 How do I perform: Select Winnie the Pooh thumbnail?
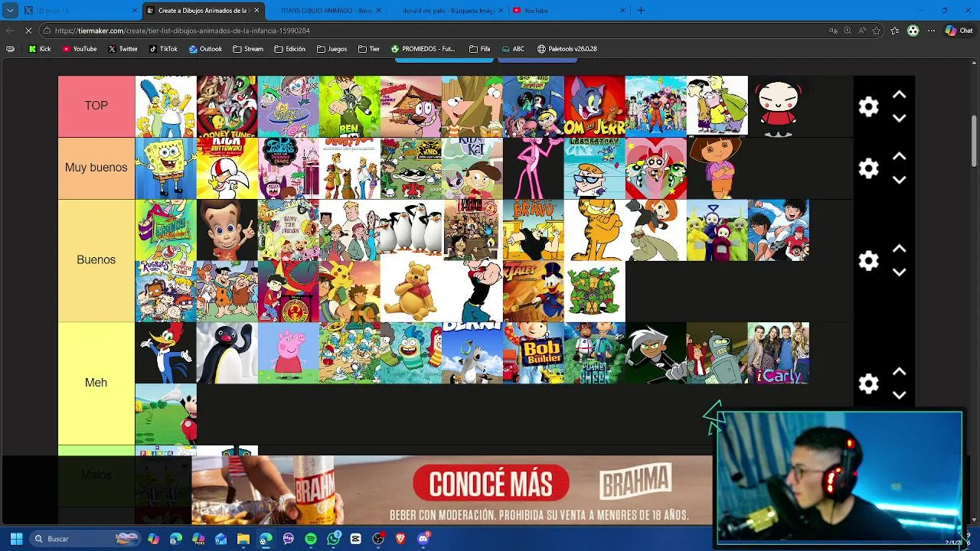pos(411,292)
